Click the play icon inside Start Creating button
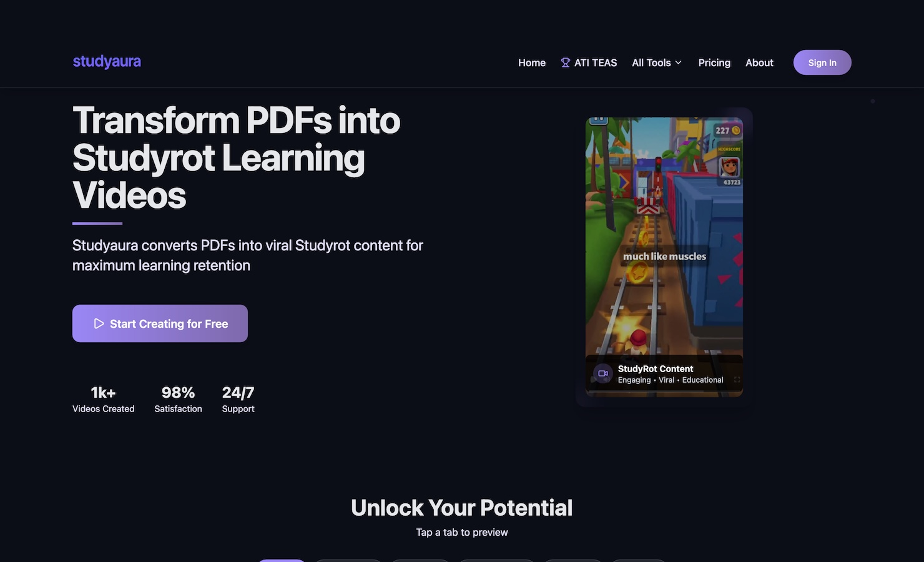924x562 pixels. [x=99, y=323]
